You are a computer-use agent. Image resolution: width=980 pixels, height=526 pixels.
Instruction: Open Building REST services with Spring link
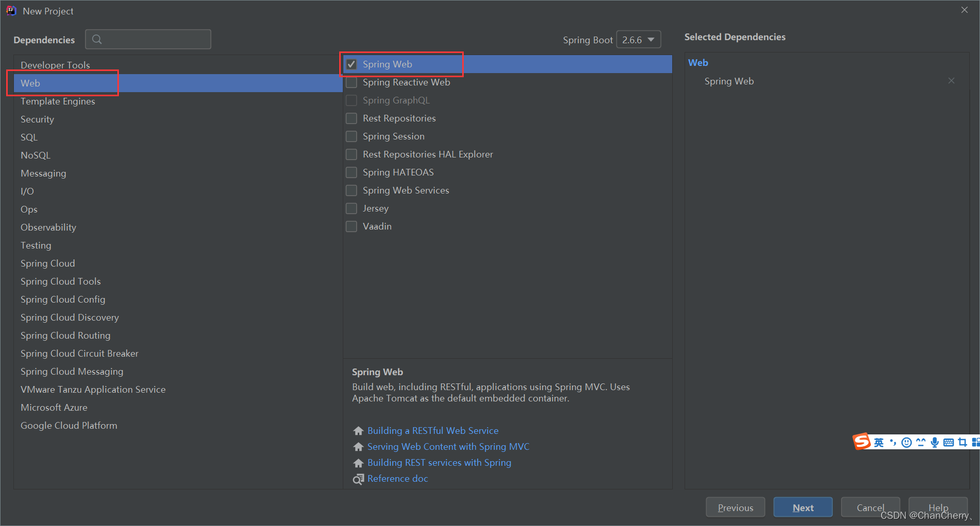(440, 463)
